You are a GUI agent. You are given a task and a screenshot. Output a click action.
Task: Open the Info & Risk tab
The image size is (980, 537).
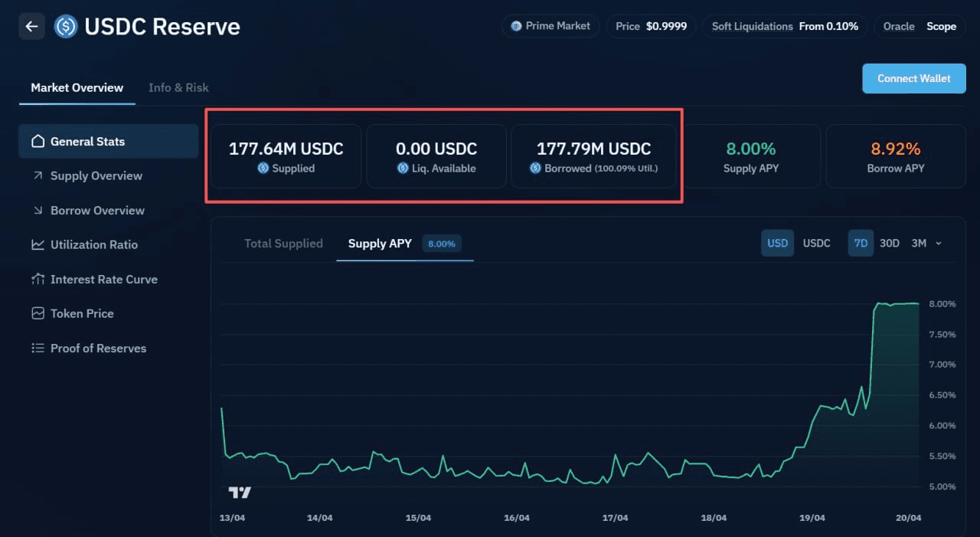pyautogui.click(x=178, y=87)
